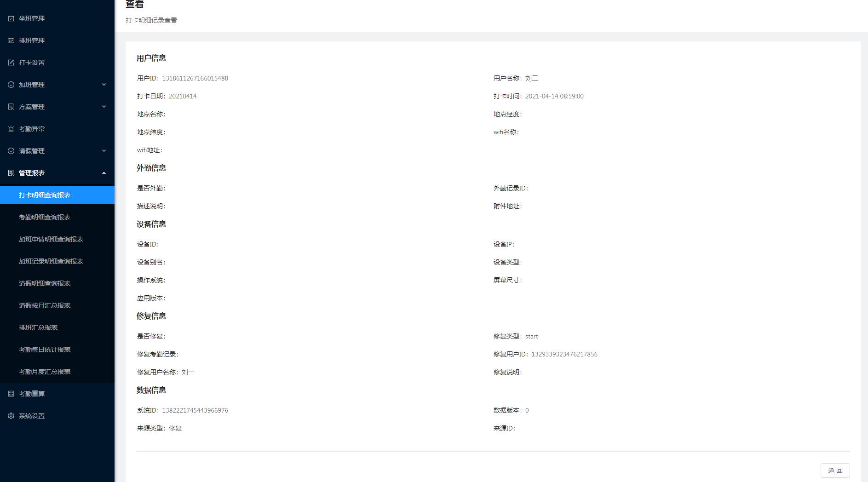
Task: Click the 加班管理 smiley icon
Action: click(x=11, y=85)
